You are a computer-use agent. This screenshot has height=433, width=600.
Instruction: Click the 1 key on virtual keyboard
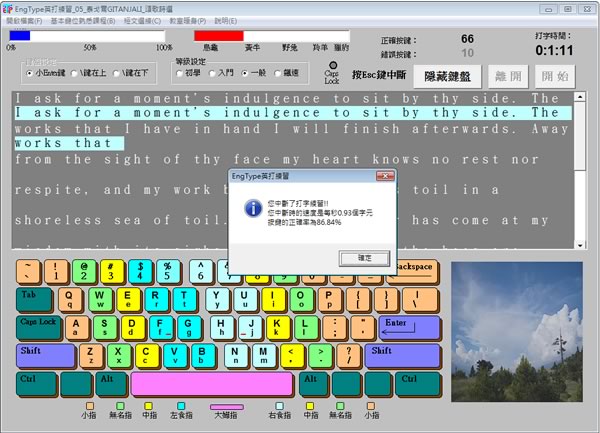click(x=56, y=271)
